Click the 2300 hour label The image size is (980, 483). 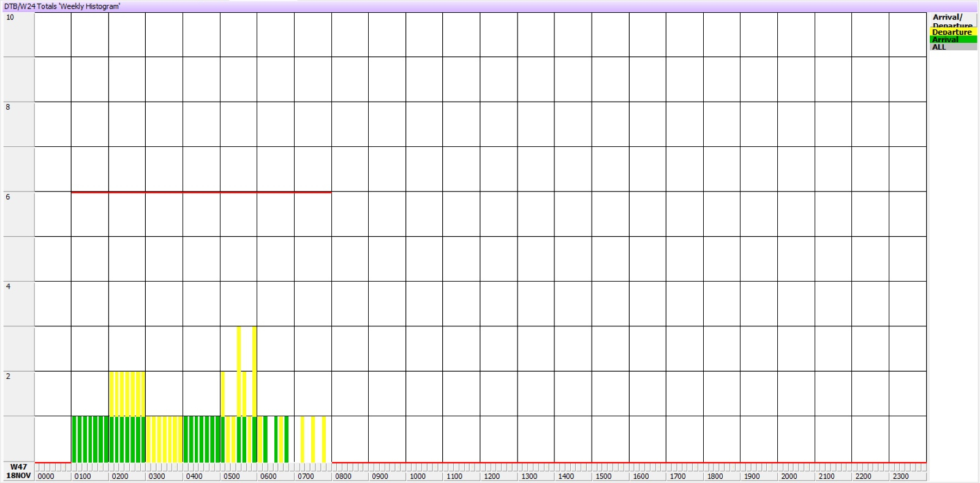tap(900, 476)
